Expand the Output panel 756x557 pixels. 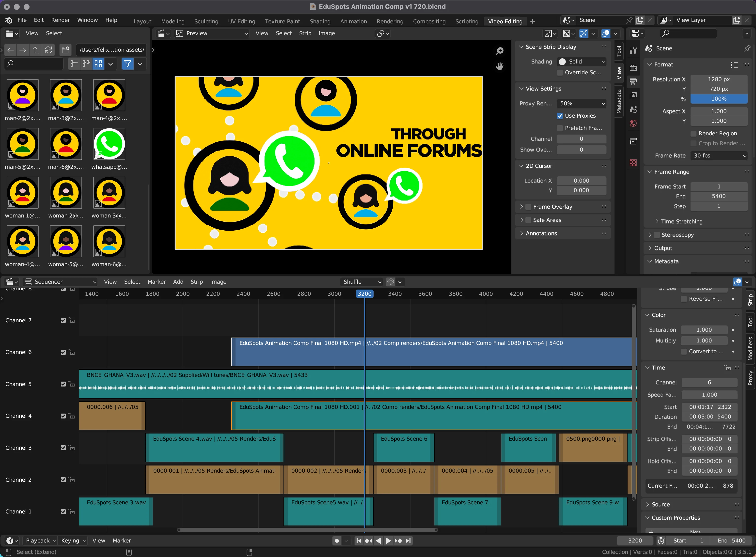[650, 248]
